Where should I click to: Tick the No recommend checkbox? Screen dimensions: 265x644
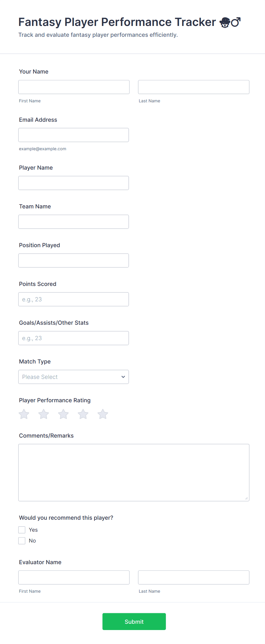click(x=22, y=541)
